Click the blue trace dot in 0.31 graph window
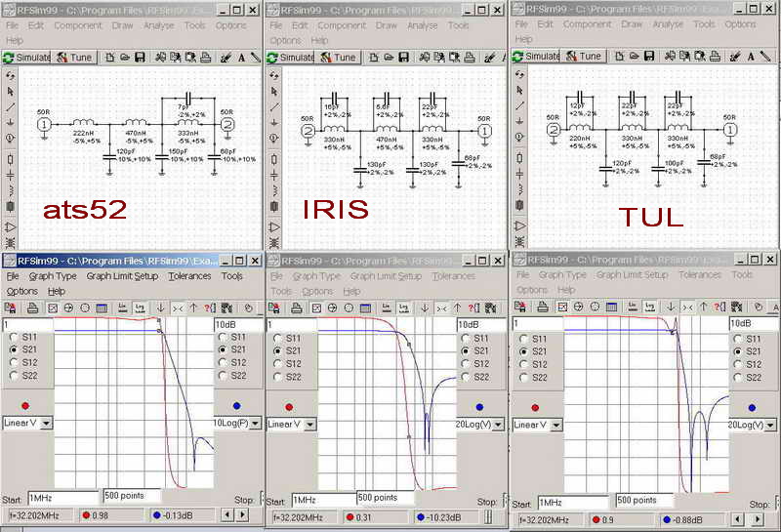 click(x=479, y=407)
